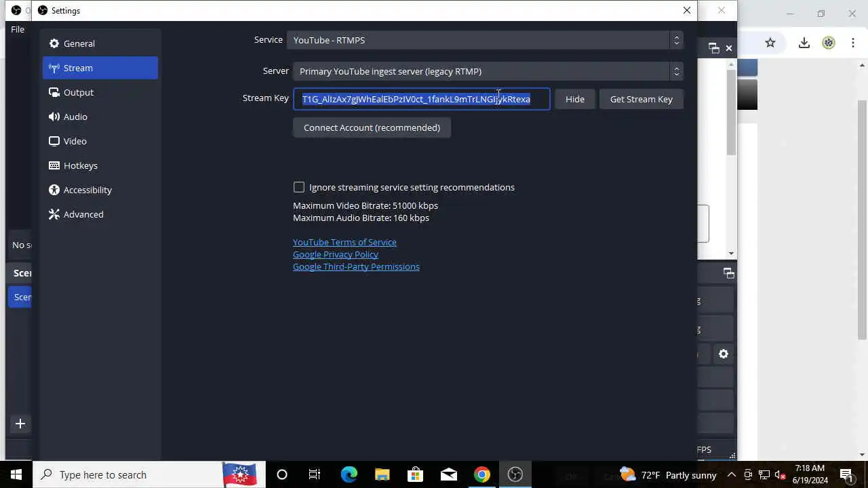
Task: Click the add scene plus icon
Action: coord(20,424)
